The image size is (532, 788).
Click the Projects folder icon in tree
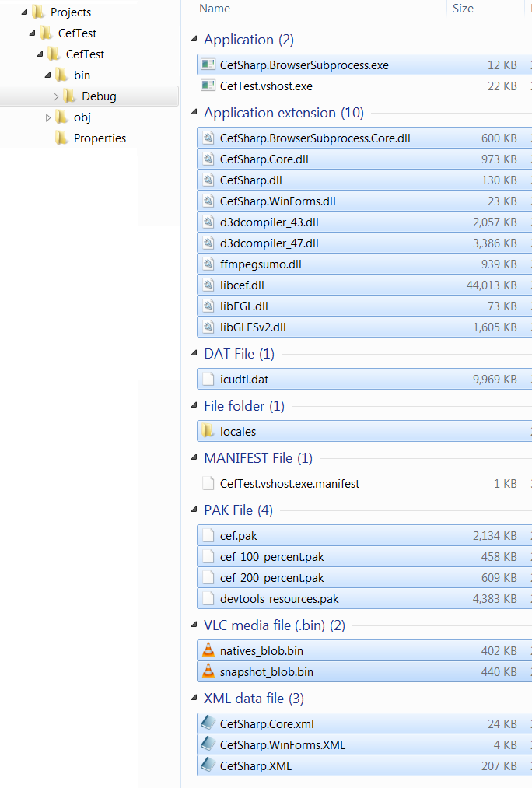click(38, 12)
